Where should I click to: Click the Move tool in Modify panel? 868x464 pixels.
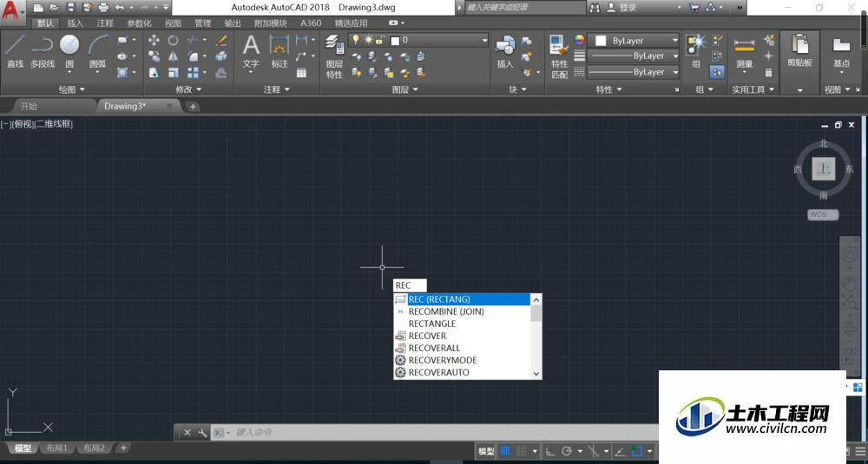(154, 40)
